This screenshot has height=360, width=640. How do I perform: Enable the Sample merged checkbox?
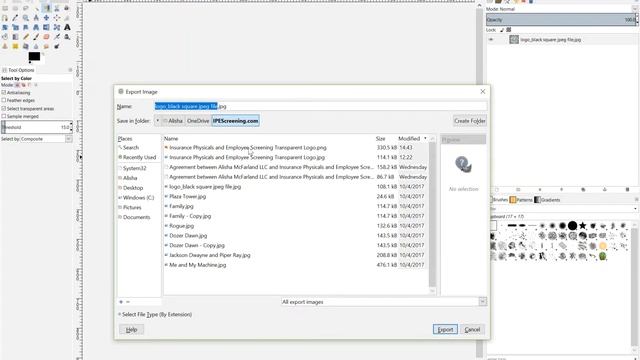(x=4, y=116)
